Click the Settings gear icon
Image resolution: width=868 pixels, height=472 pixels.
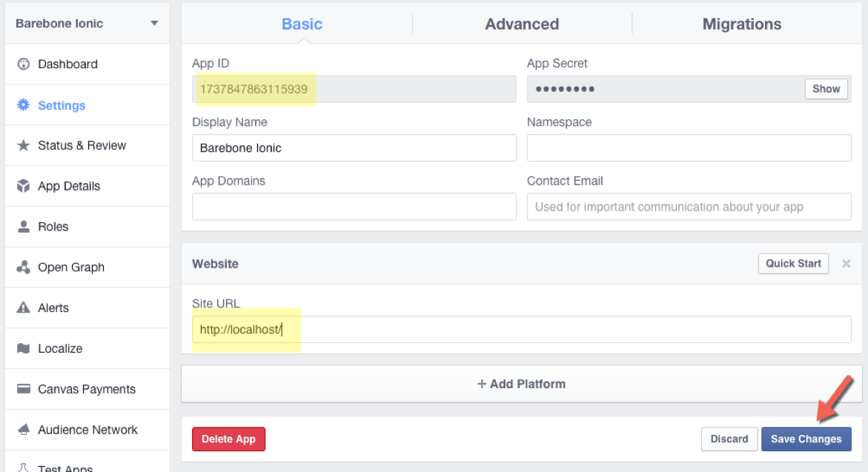(x=23, y=104)
